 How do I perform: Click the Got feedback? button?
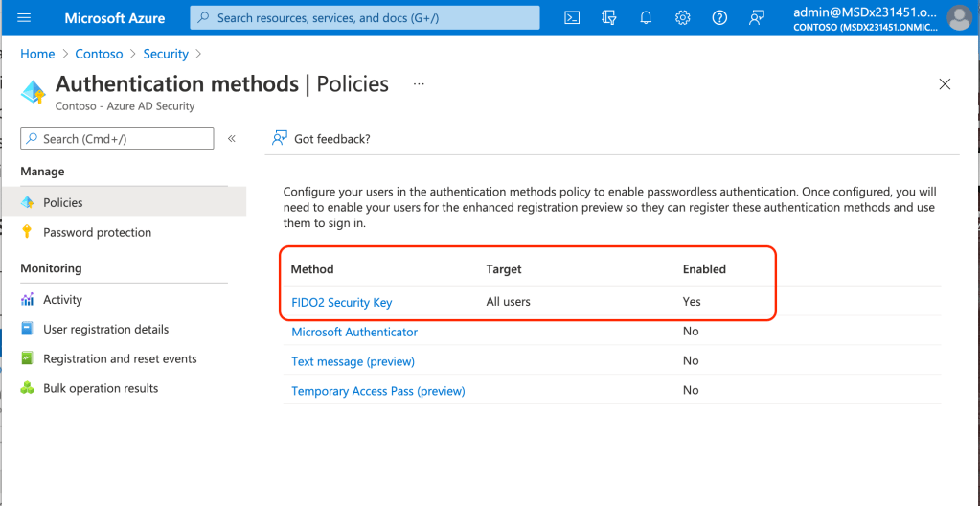click(321, 139)
